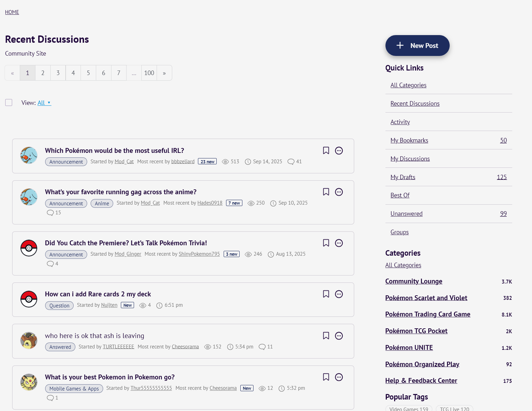Tick the select-all discussions checkbox
Viewport: 532px width, 411px height.
click(x=9, y=102)
